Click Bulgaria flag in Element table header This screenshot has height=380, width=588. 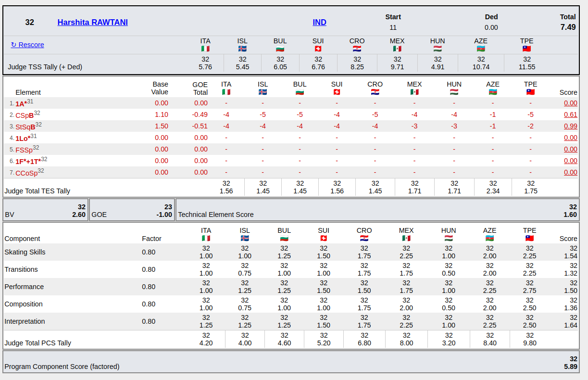300,92
